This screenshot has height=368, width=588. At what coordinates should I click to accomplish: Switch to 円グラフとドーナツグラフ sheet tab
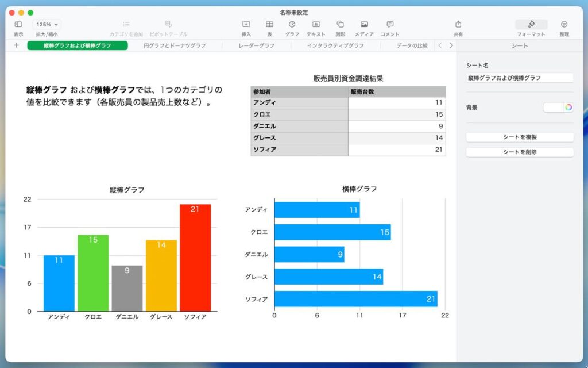point(175,45)
